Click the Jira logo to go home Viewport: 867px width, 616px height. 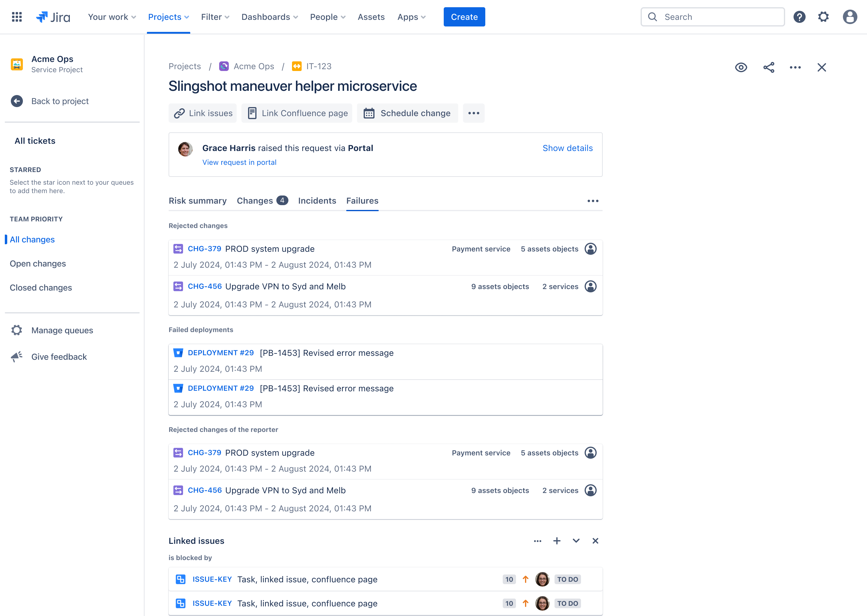click(x=53, y=17)
